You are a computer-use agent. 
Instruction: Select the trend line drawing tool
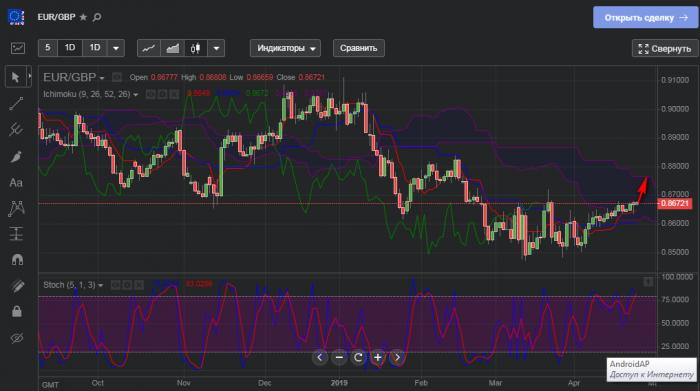[x=16, y=104]
